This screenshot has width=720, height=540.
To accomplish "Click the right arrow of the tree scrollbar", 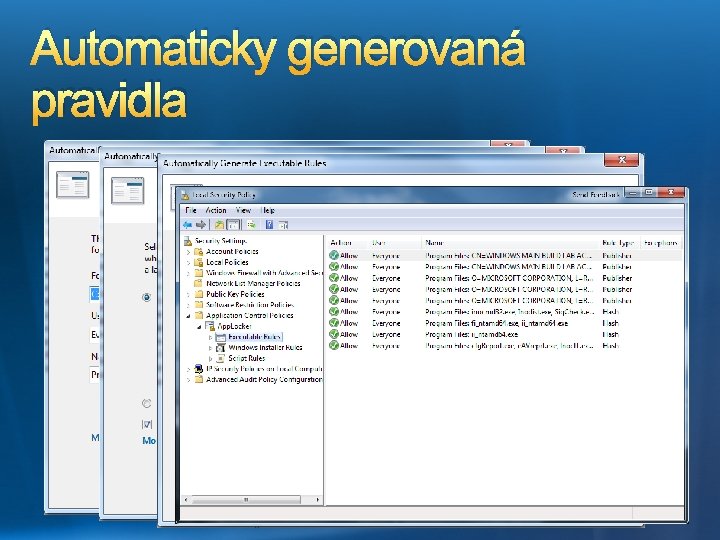I will tap(317, 500).
